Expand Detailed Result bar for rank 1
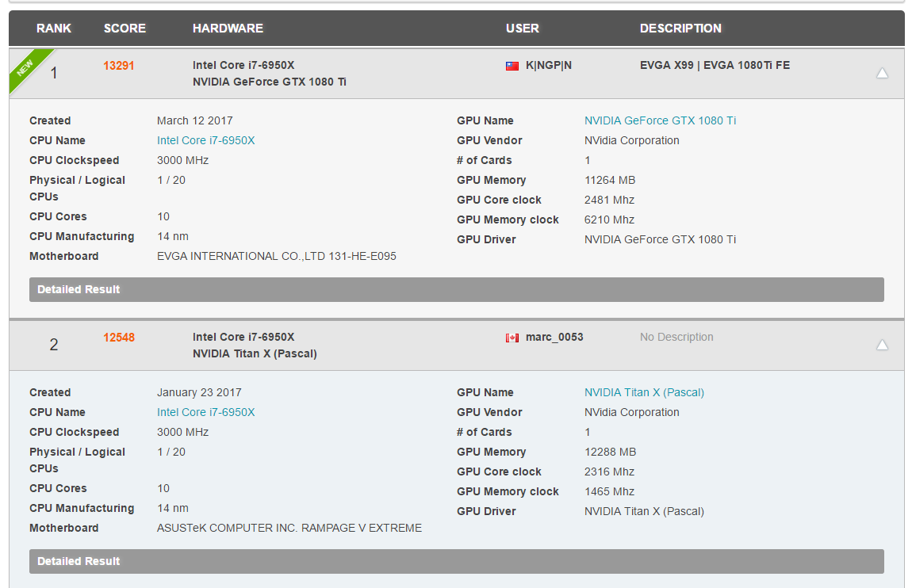The image size is (912, 588). [x=456, y=289]
